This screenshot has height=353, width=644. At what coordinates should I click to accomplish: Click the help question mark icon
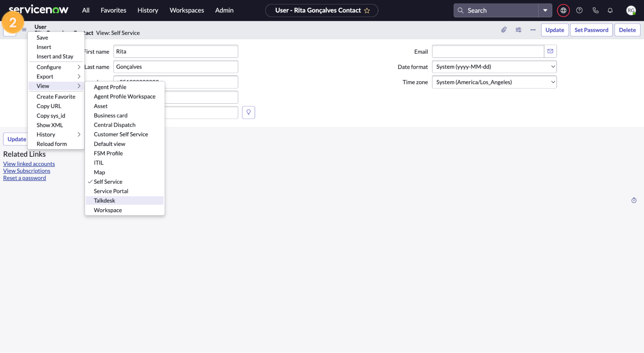(579, 10)
